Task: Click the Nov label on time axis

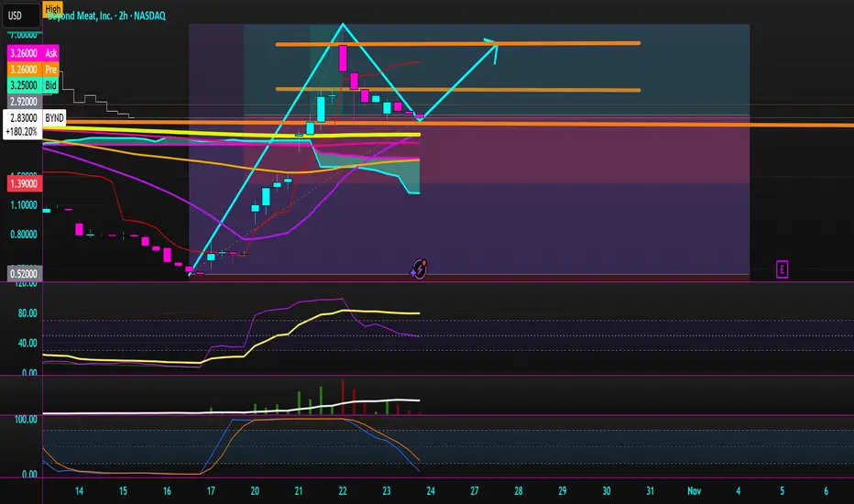Action: click(694, 491)
